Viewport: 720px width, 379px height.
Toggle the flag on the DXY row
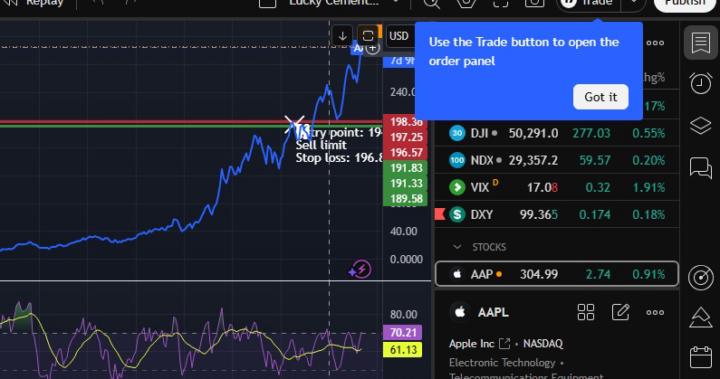440,214
